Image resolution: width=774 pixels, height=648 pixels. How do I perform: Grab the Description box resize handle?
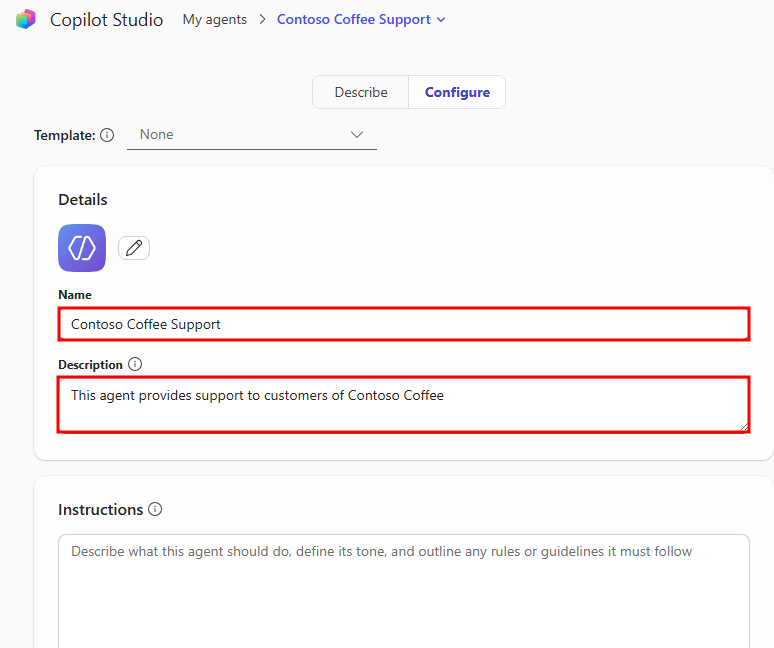(x=743, y=427)
